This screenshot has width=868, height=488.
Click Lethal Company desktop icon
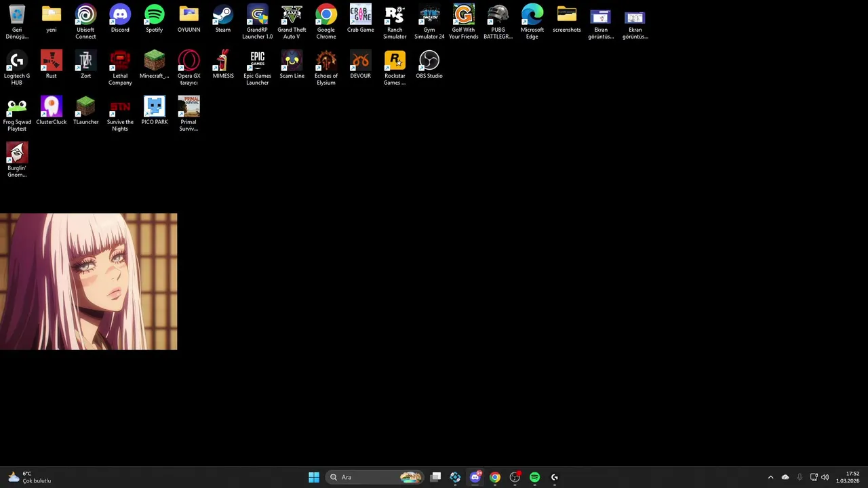click(120, 68)
